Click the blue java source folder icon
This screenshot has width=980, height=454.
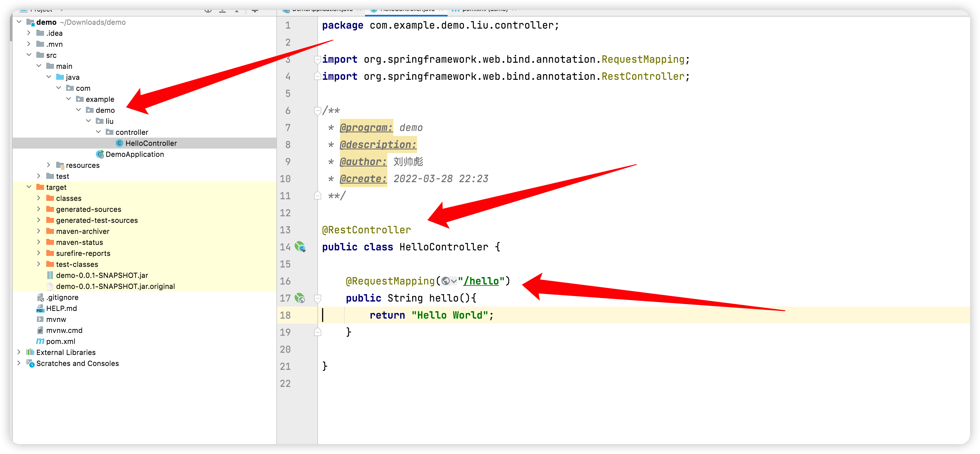coord(60,77)
